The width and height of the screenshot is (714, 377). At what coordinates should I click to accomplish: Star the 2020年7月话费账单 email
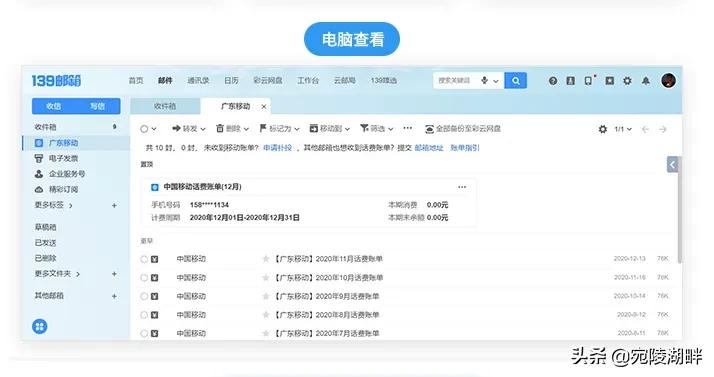click(x=266, y=334)
